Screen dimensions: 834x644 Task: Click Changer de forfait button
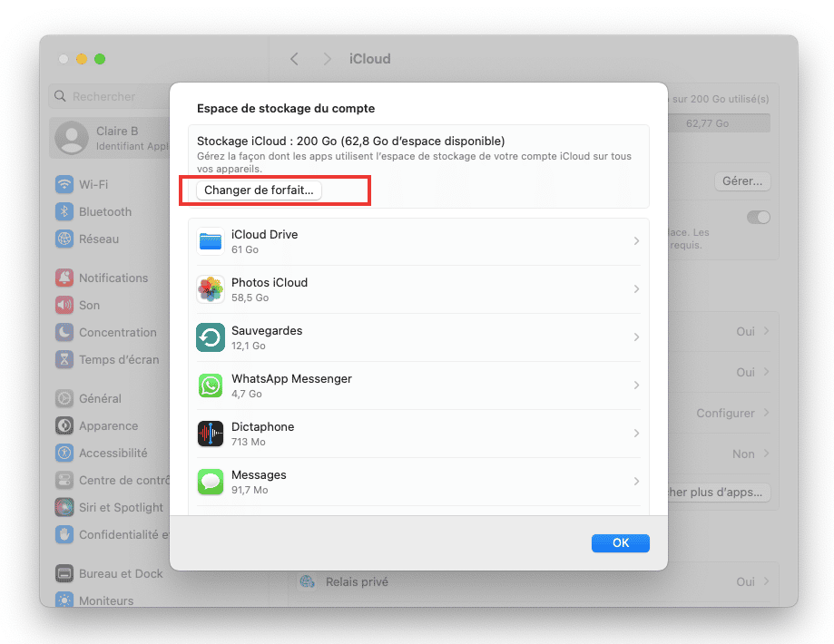tap(259, 190)
